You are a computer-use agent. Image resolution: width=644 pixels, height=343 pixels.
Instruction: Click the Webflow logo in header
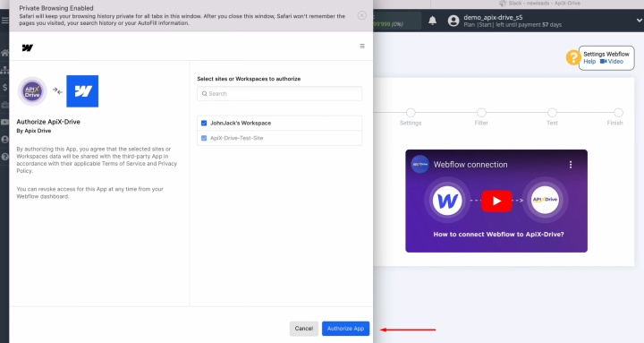coord(28,47)
